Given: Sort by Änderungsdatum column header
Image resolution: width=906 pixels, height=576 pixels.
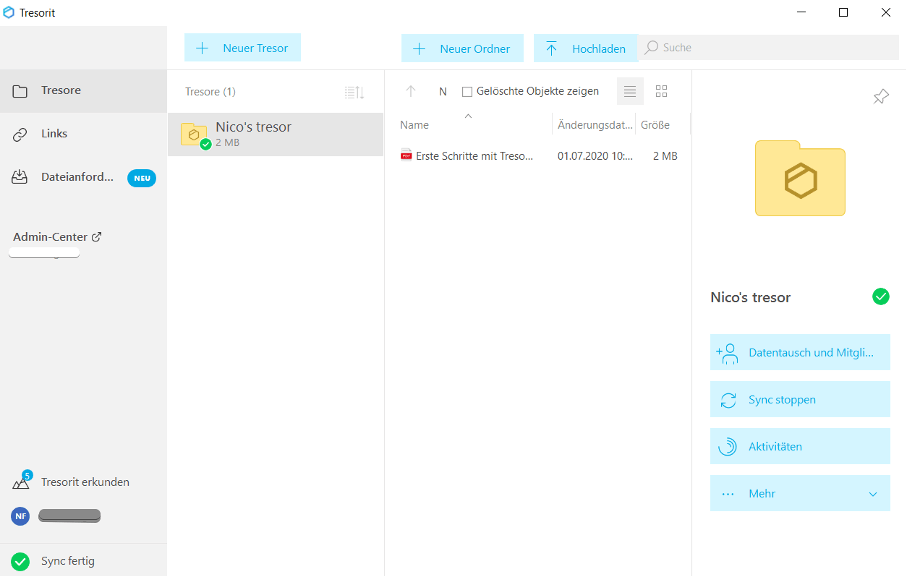Looking at the screenshot, I should click(x=595, y=125).
